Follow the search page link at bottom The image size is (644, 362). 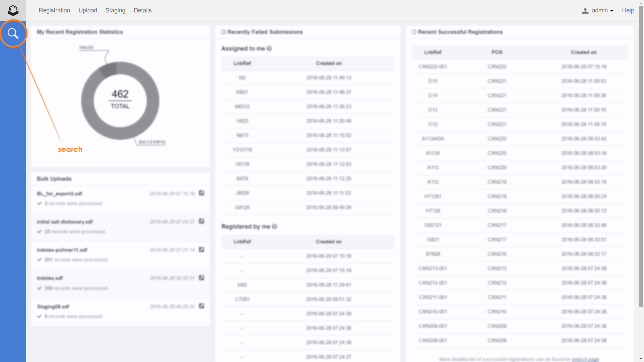coord(585,359)
